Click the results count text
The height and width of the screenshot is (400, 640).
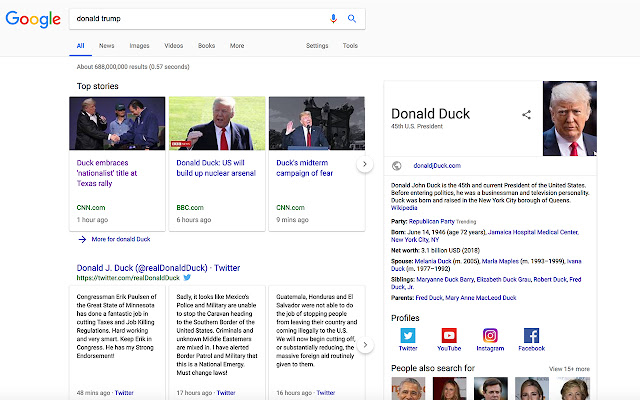[133, 67]
